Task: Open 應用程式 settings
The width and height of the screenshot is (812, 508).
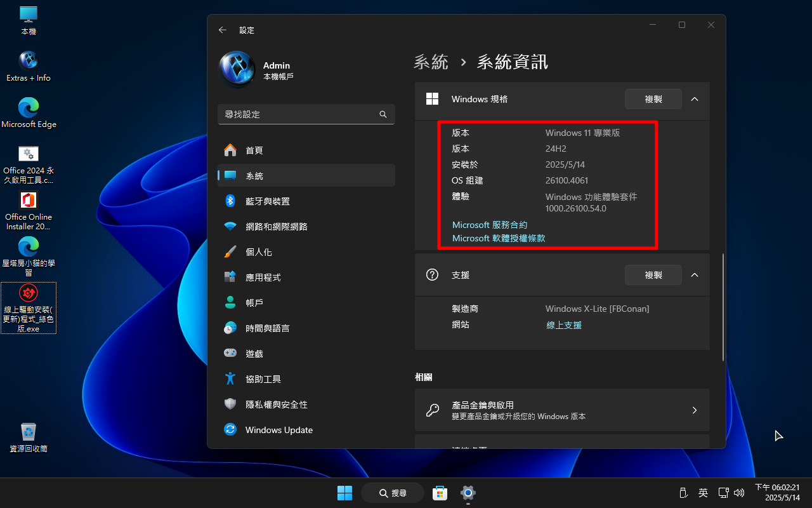Action: pyautogui.click(x=306, y=277)
